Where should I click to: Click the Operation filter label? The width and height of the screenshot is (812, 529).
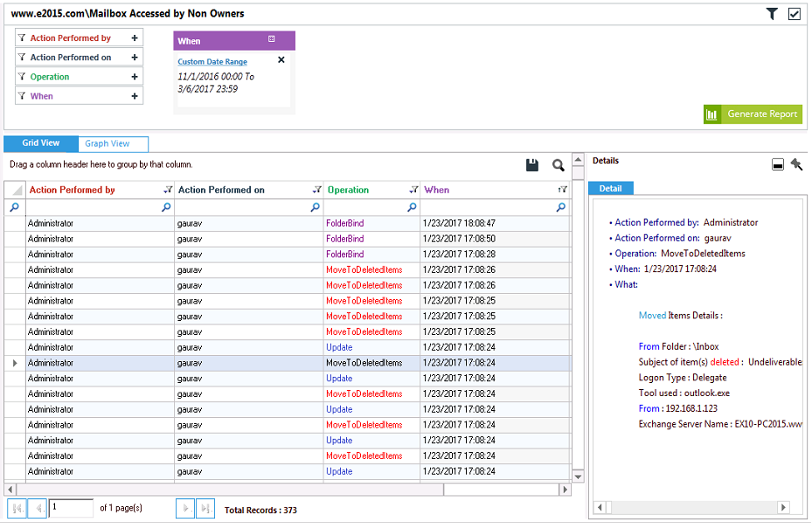(50, 77)
